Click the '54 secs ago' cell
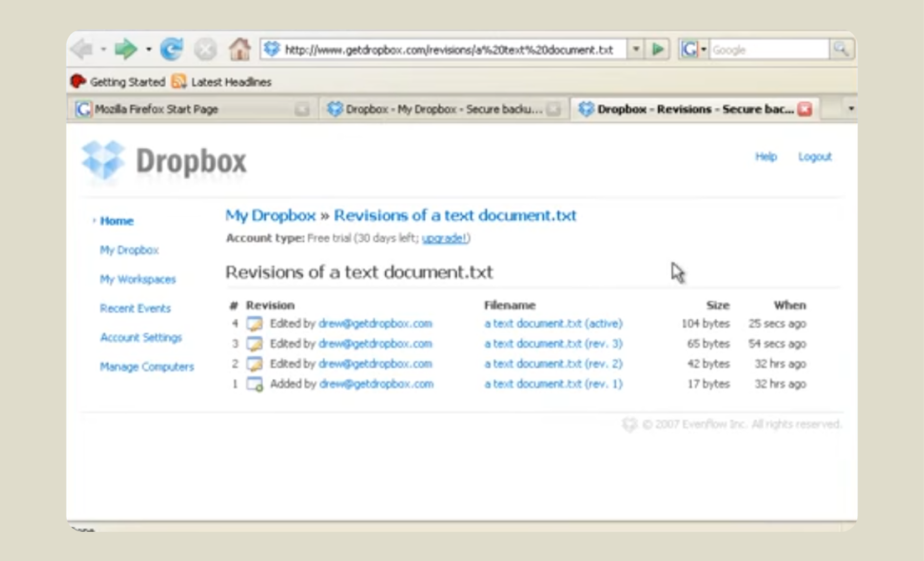Image resolution: width=924 pixels, height=561 pixels. click(x=777, y=344)
